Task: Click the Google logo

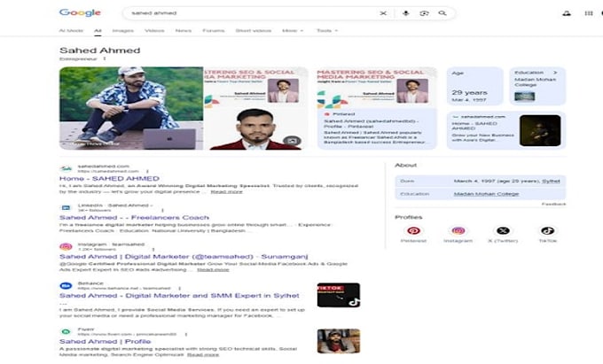Action: click(x=80, y=12)
